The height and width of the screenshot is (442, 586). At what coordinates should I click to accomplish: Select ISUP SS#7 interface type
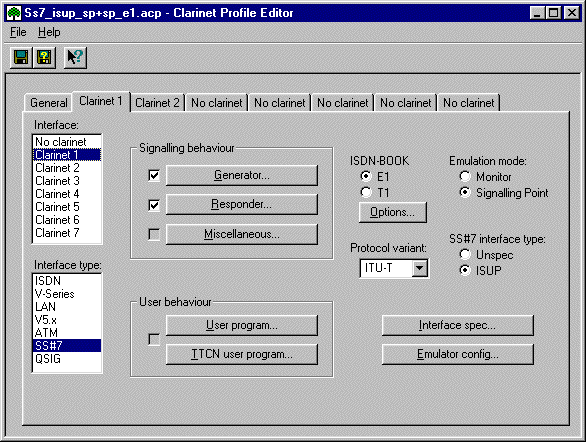pos(480,270)
